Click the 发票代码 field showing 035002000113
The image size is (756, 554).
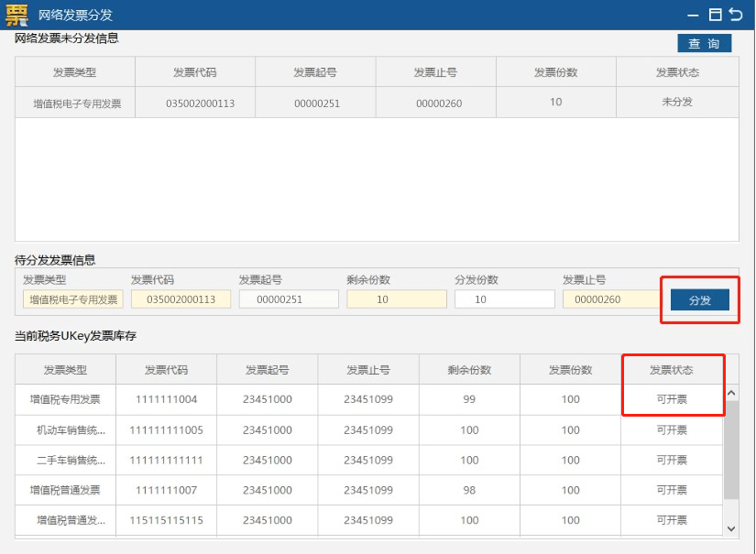tap(181, 299)
